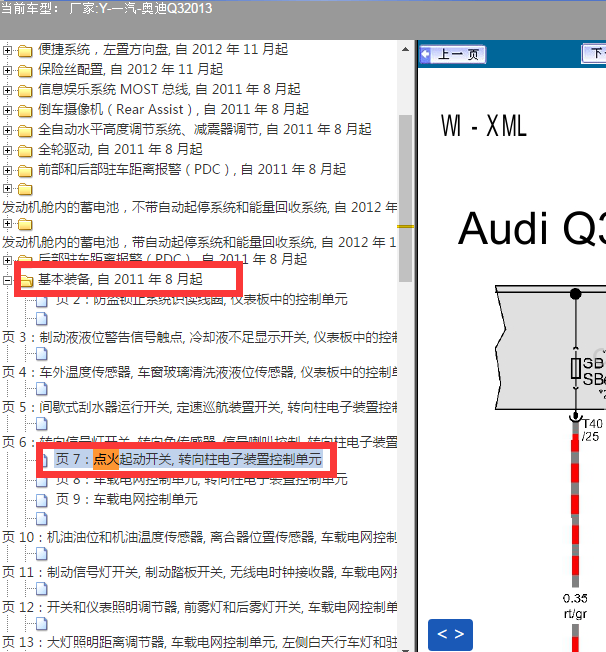Click the 0.35 rt/gr wire label
This screenshot has height=652, width=606.
point(575,606)
